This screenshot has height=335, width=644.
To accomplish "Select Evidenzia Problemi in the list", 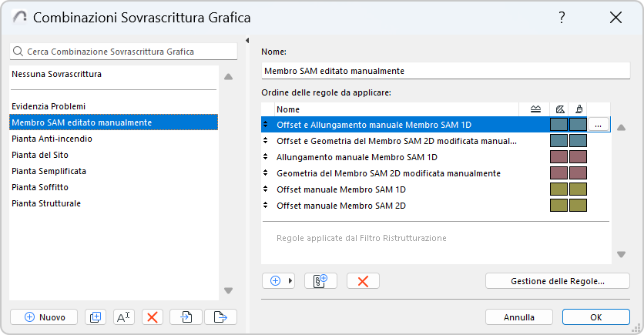I will pyautogui.click(x=49, y=106).
